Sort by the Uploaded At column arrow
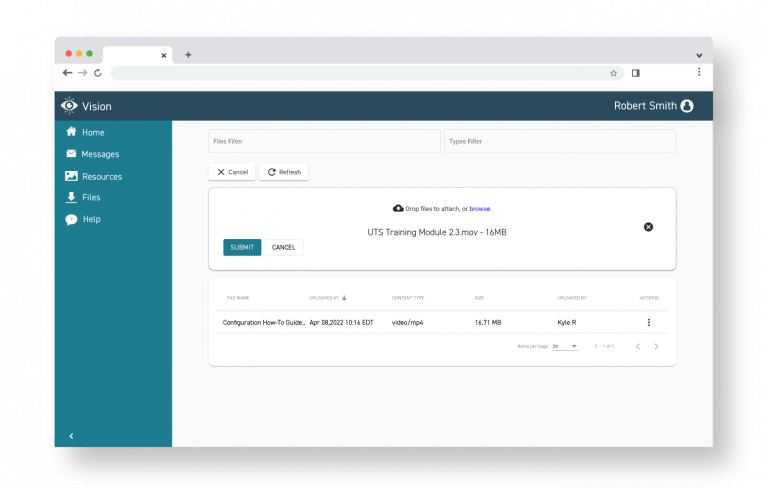Image resolution: width=768 pixels, height=488 pixels. [344, 298]
